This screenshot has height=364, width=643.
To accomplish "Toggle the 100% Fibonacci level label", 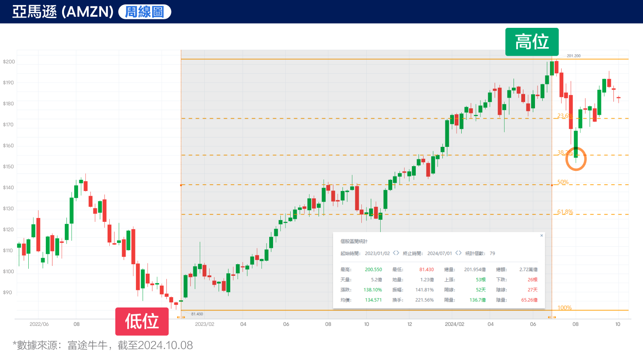I will 565,307.
